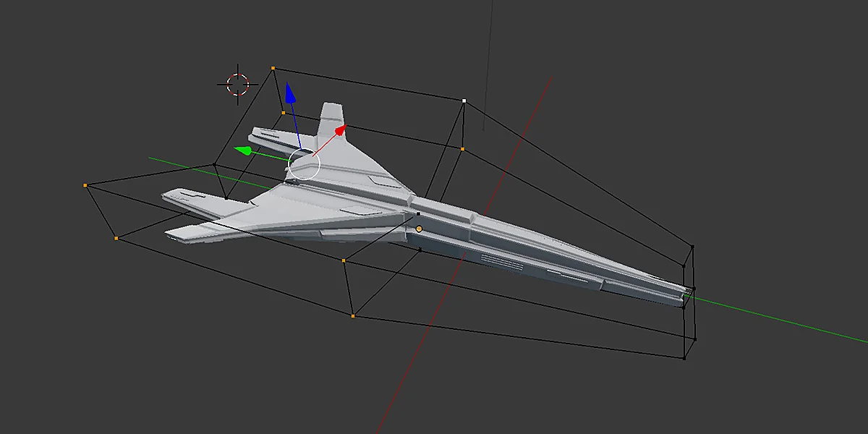Select the orange object origin dot on the fuselage
868x434 pixels.
[x=420, y=229]
